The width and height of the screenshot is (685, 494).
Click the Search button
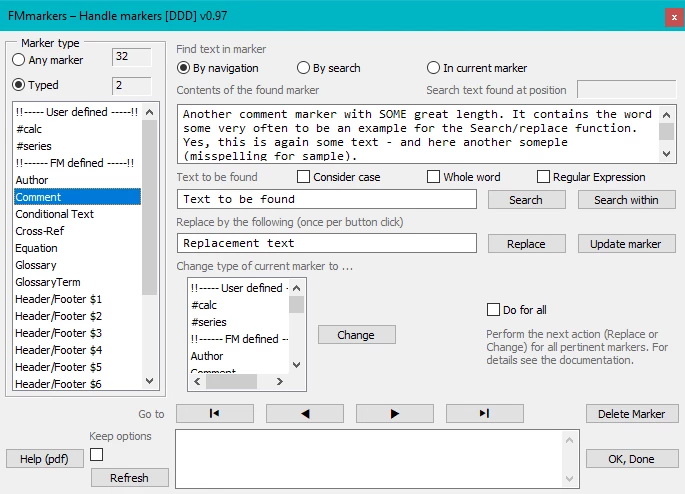tap(526, 200)
